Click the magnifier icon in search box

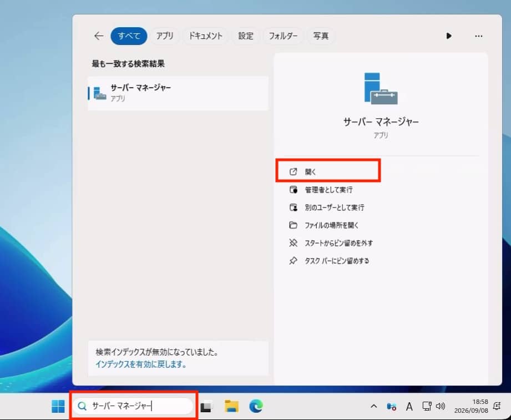click(82, 406)
